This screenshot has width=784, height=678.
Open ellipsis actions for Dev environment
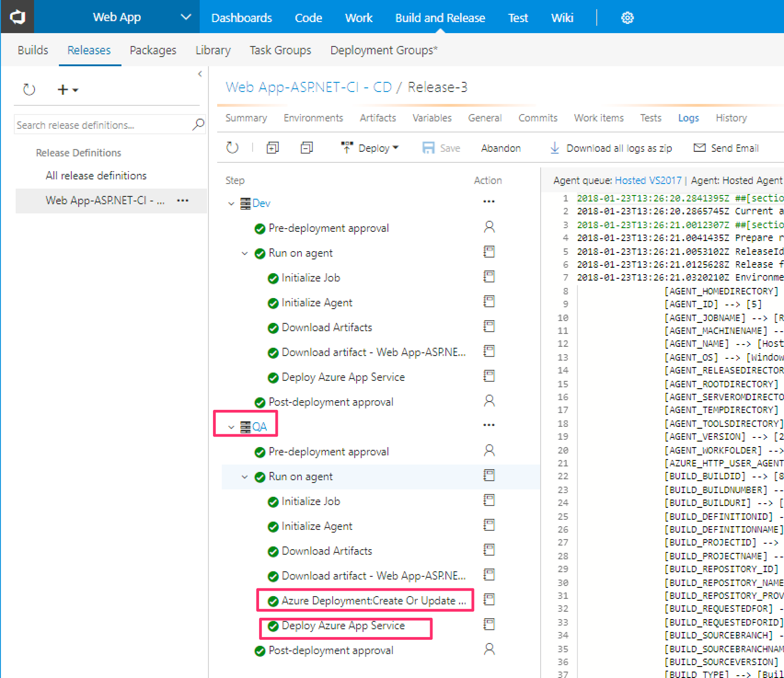click(x=489, y=201)
